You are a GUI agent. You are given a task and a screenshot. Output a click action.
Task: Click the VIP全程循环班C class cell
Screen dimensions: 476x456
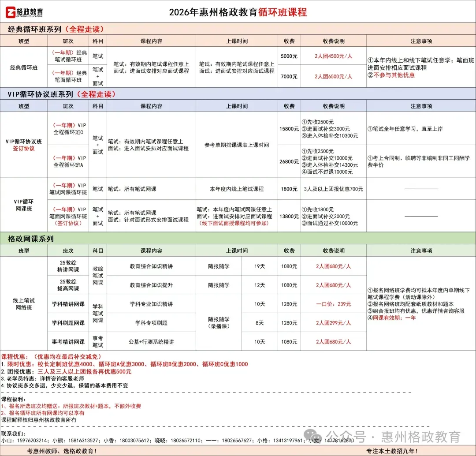pos(68,128)
